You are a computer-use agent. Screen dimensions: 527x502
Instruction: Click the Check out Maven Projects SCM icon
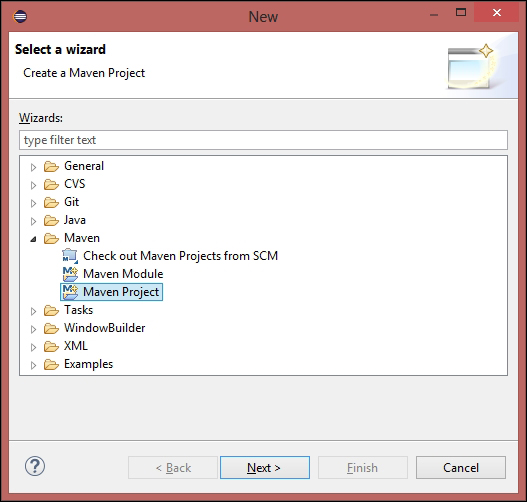(x=70, y=256)
